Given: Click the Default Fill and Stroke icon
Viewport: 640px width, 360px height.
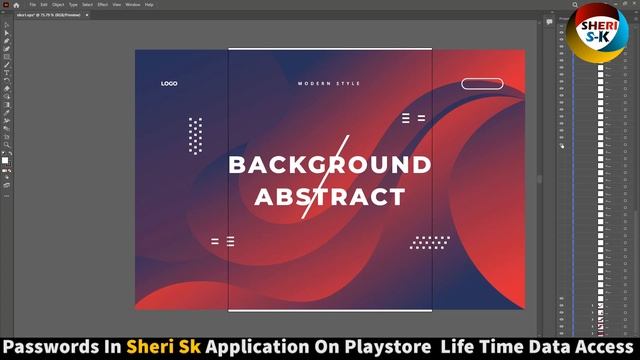Looking at the screenshot, I should pyautogui.click(x=3, y=154).
